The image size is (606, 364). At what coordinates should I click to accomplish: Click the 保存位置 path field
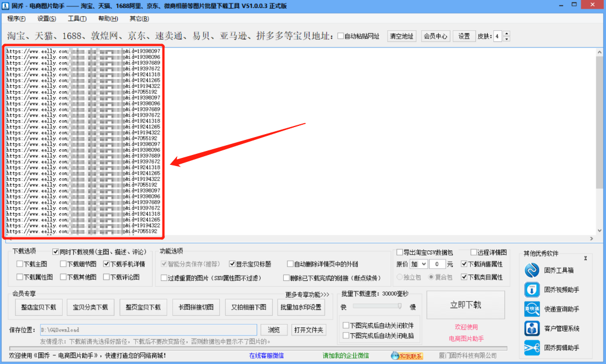coord(149,330)
